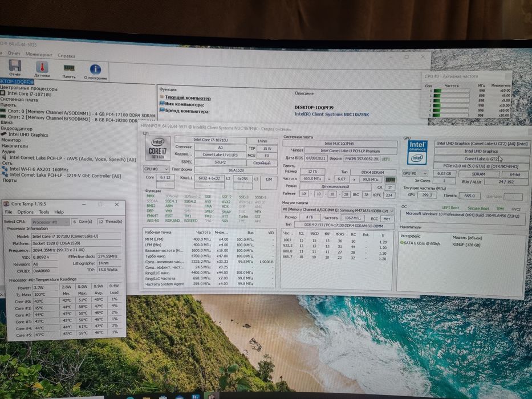Click the Core Temp application icon in its title bar
This screenshot has width=532, height=399.
(6, 203)
